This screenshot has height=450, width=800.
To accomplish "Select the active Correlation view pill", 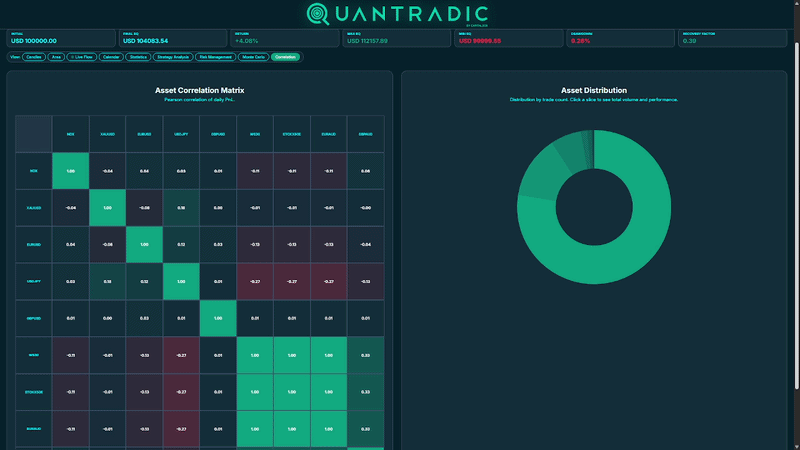I will click(x=285, y=57).
